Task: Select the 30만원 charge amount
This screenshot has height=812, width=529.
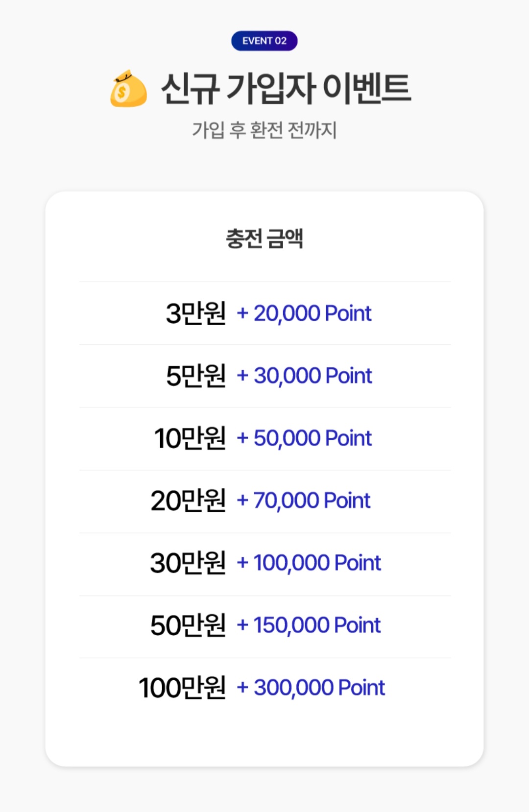Action: point(189,563)
